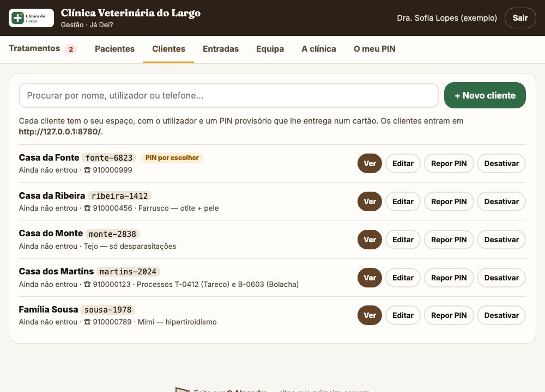Image resolution: width=545 pixels, height=392 pixels.
Task: Reset PIN for Casa do Monte
Action: 449,240
